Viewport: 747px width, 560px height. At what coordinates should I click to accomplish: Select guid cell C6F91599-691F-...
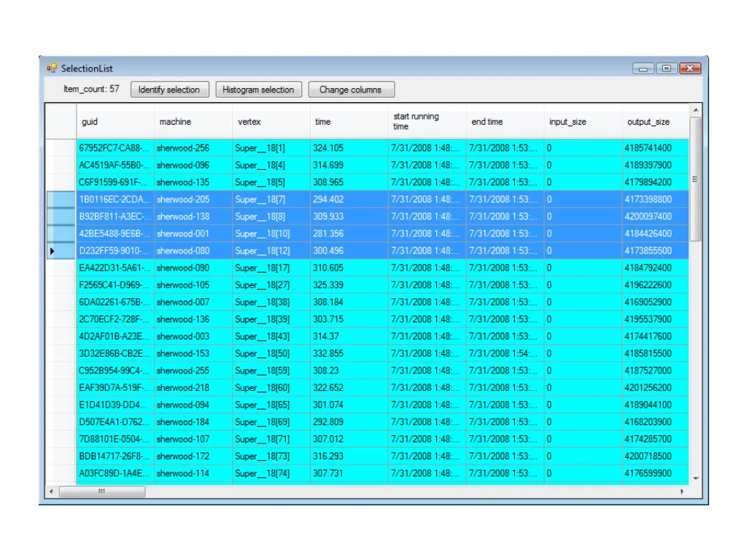(115, 182)
